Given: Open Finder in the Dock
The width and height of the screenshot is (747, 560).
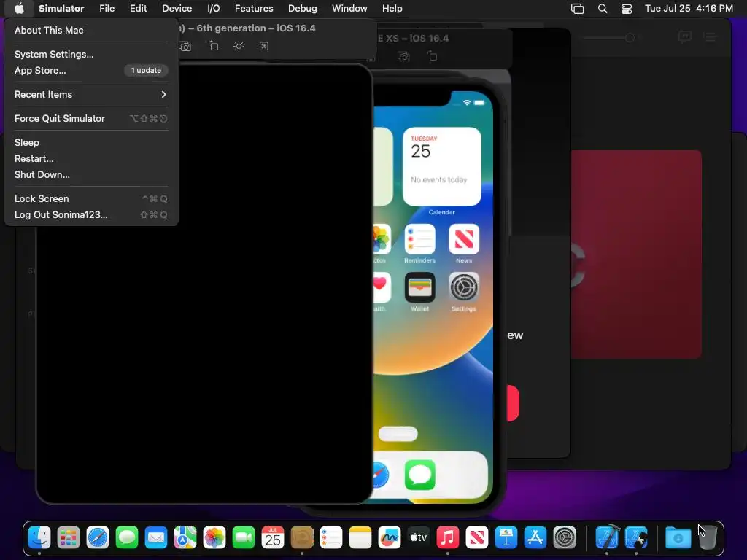Looking at the screenshot, I should [x=39, y=538].
